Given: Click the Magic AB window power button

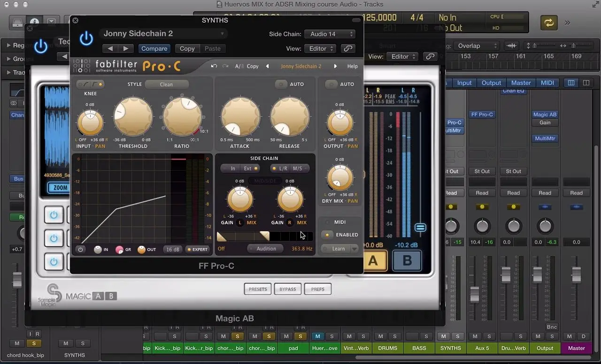Looking at the screenshot, I should click(41, 46).
